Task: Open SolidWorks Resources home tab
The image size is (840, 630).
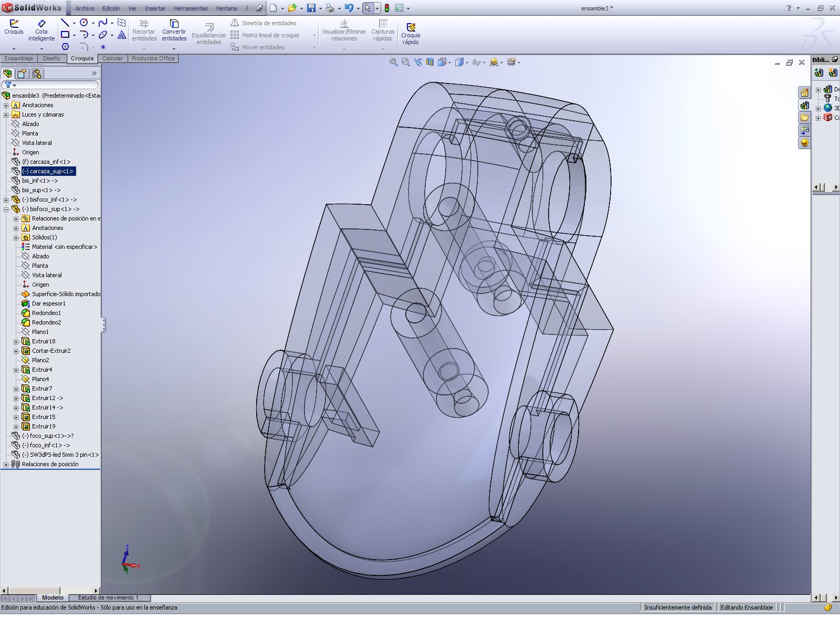Action: pyautogui.click(x=804, y=93)
